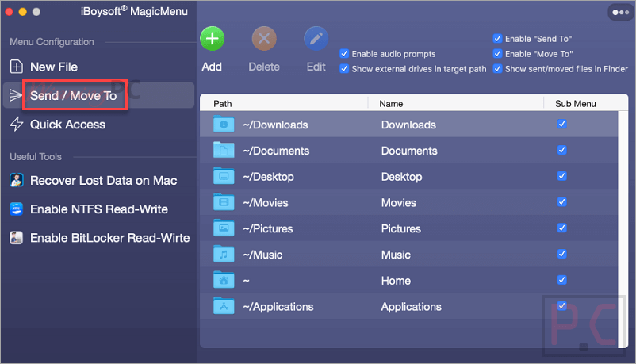
Task: Open the New File menu section
Action: 54,67
